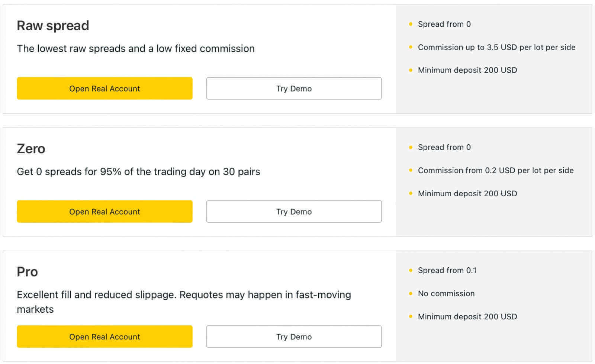
Task: Click Raw spread 'Spread from 0' text
Action: click(x=444, y=24)
